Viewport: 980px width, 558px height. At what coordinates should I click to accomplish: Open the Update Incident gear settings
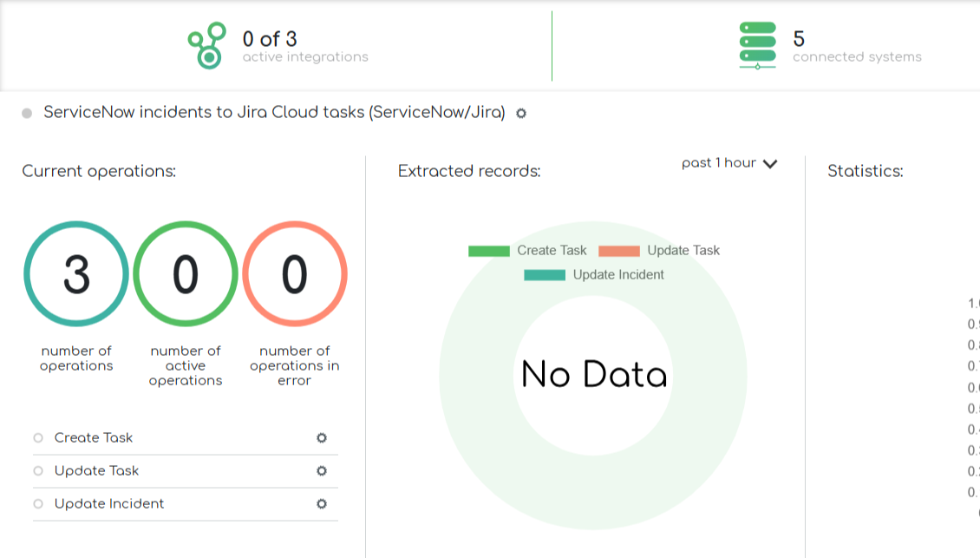point(322,504)
